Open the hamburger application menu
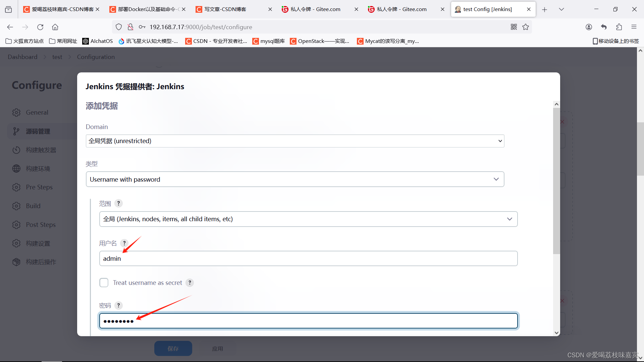This screenshot has width=644, height=362. coord(634,27)
